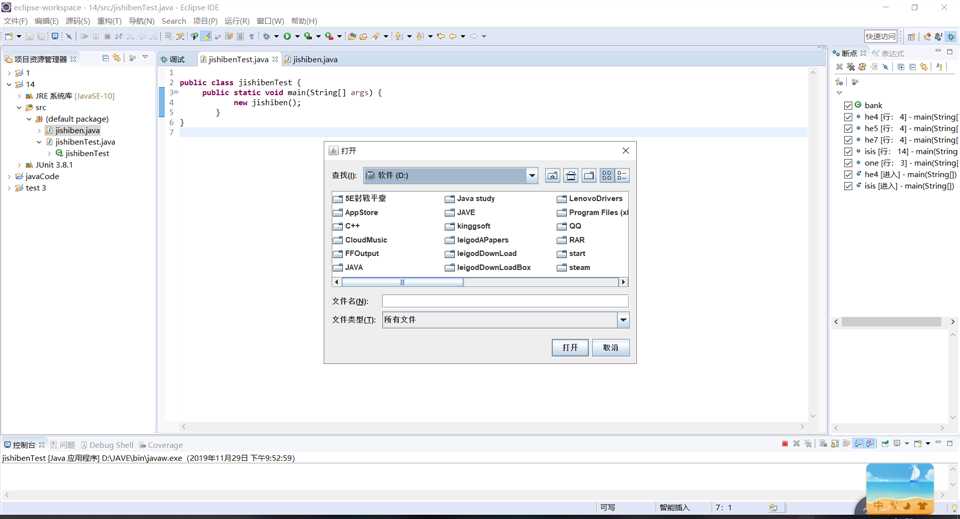Click the 快速访问 quick access box
960x519 pixels.
880,37
